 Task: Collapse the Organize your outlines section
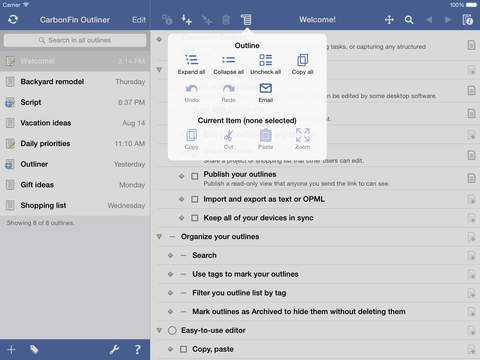[x=159, y=237]
